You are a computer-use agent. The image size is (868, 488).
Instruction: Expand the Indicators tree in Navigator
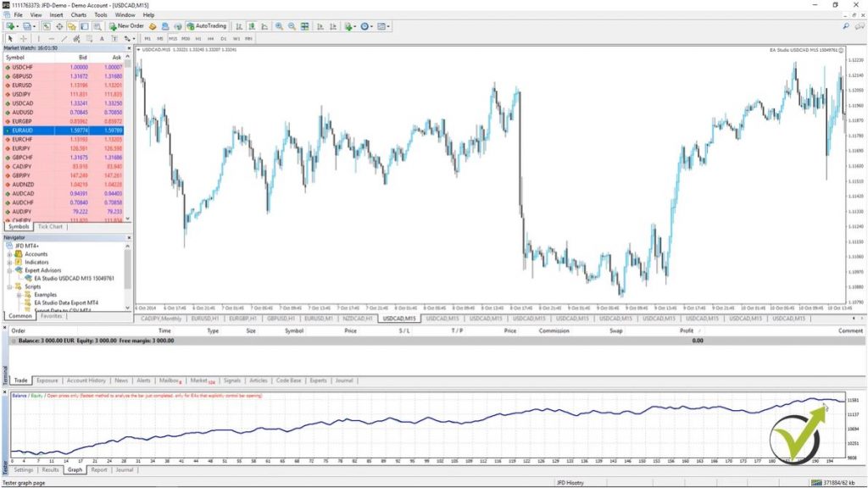pyautogui.click(x=9, y=263)
